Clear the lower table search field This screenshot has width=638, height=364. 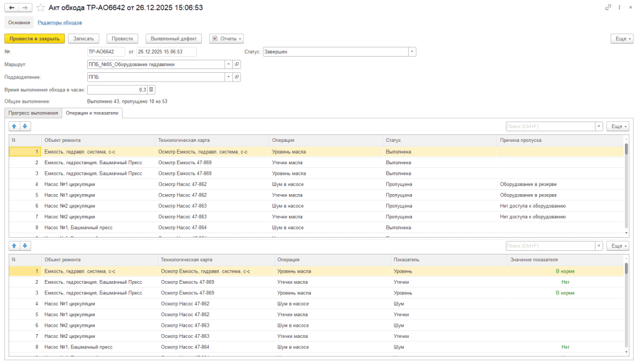click(599, 246)
